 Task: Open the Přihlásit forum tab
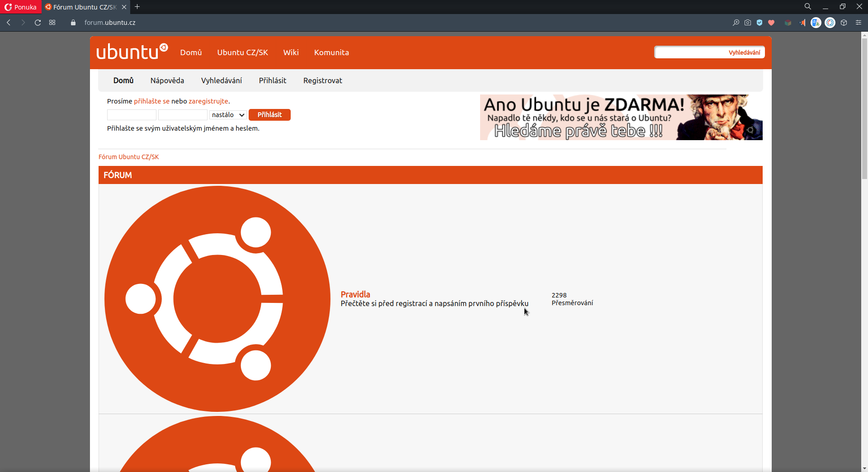tap(273, 80)
